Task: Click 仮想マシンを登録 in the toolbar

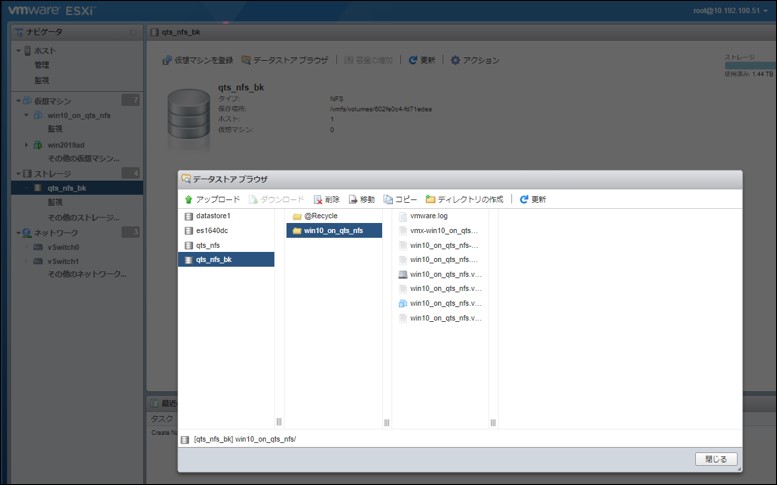Action: coord(198,60)
